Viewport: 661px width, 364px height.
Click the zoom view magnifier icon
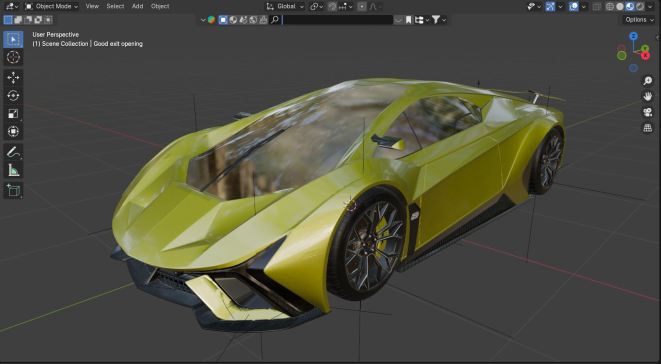(x=648, y=81)
